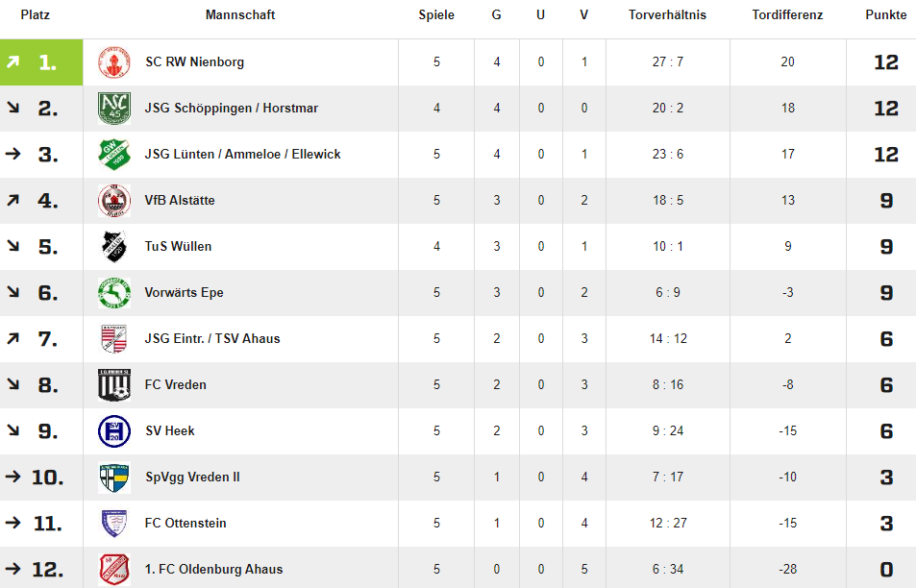Click the JSG Eintr. / TSV Ahaus crest
The image size is (916, 588).
point(114,338)
